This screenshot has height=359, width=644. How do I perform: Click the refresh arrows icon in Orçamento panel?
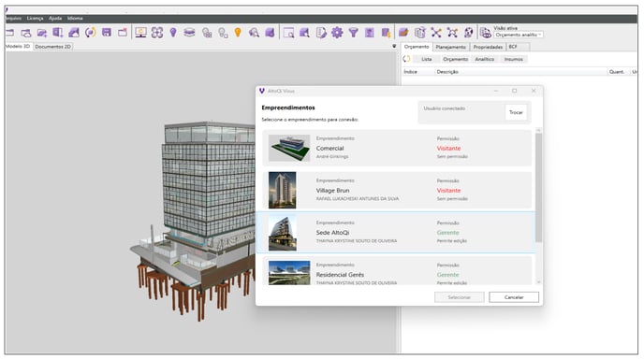pos(406,59)
